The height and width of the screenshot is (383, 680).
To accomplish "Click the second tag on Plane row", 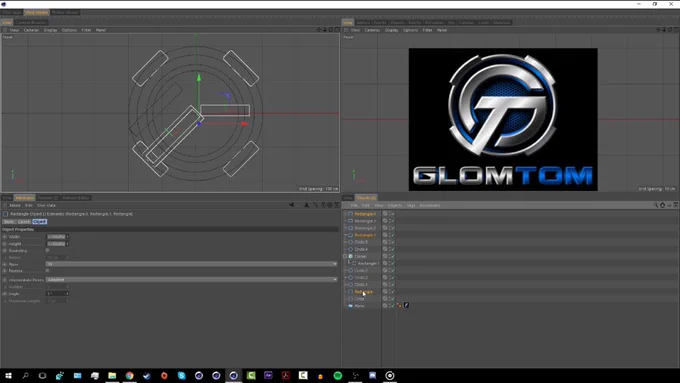I will coord(406,305).
